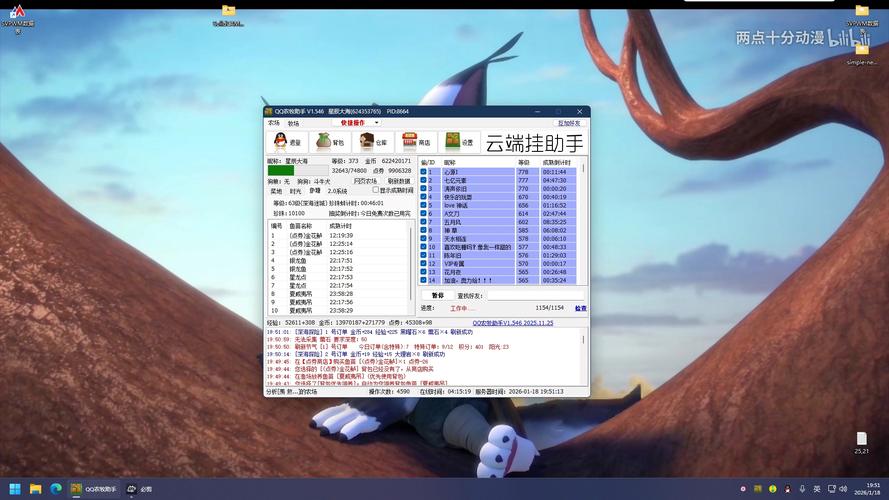The width and height of the screenshot is (889, 500).
Task: Select the folder icon at top center desktop
Action: [x=228, y=16]
